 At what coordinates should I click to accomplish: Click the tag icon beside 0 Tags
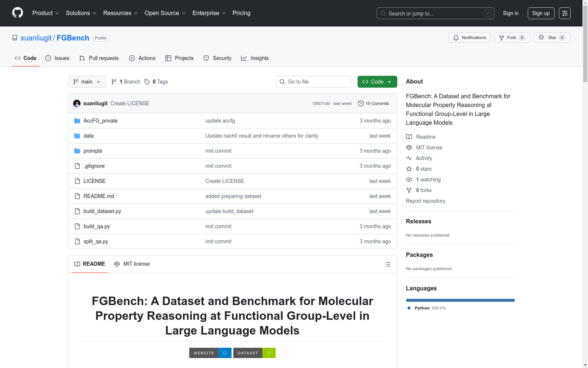(147, 82)
